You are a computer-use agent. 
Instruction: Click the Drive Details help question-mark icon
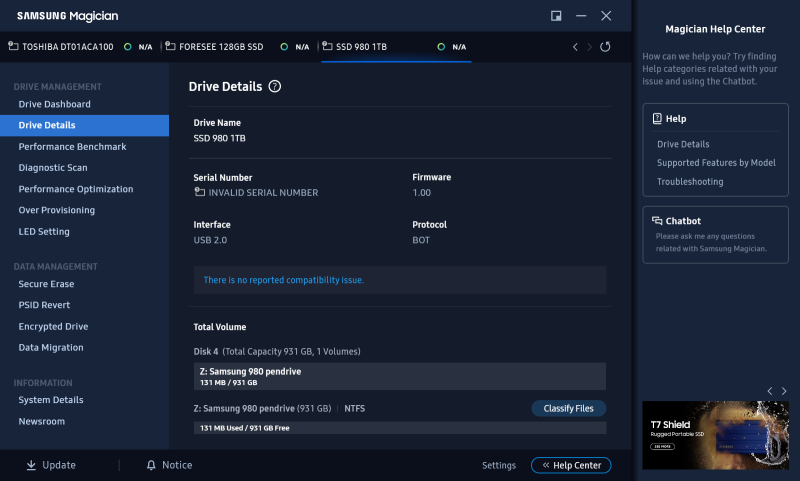274,86
